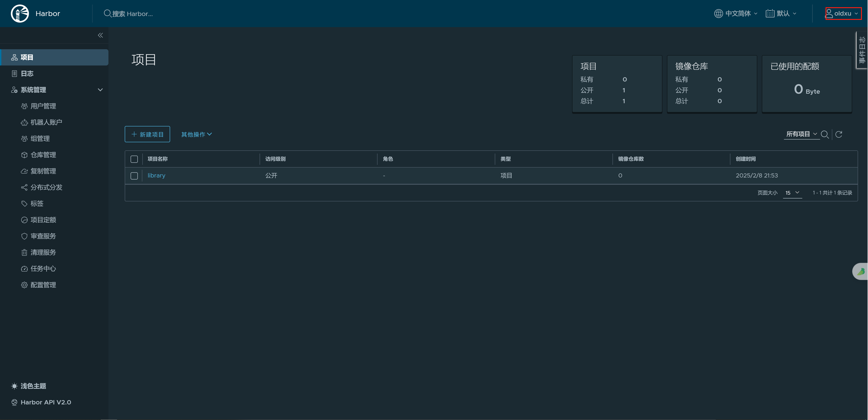The width and height of the screenshot is (868, 420).
Task: Click the 新建项目 button
Action: (147, 134)
